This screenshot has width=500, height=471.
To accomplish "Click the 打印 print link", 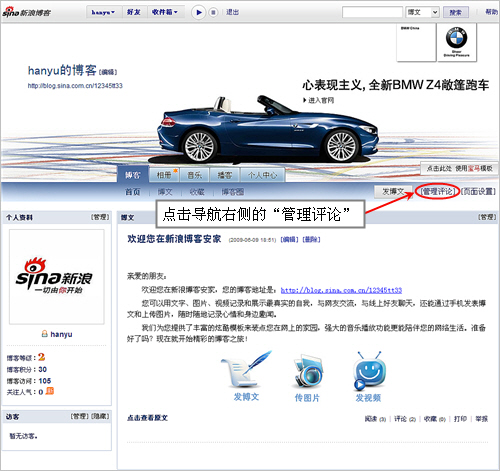I will (x=460, y=418).
